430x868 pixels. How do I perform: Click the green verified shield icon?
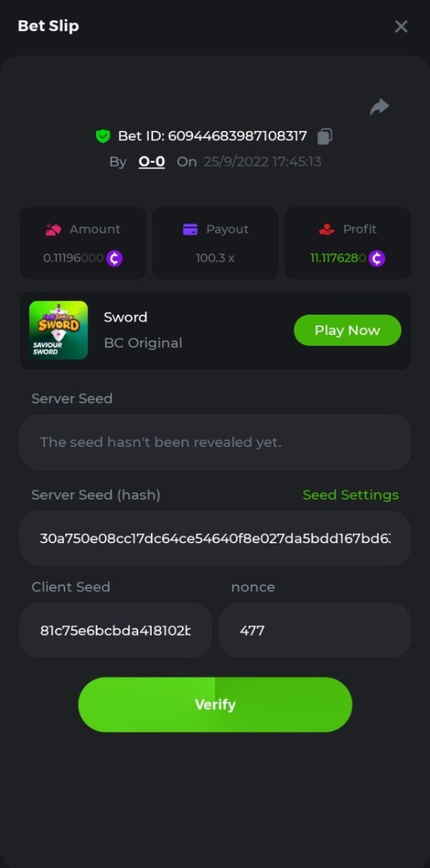(x=103, y=136)
